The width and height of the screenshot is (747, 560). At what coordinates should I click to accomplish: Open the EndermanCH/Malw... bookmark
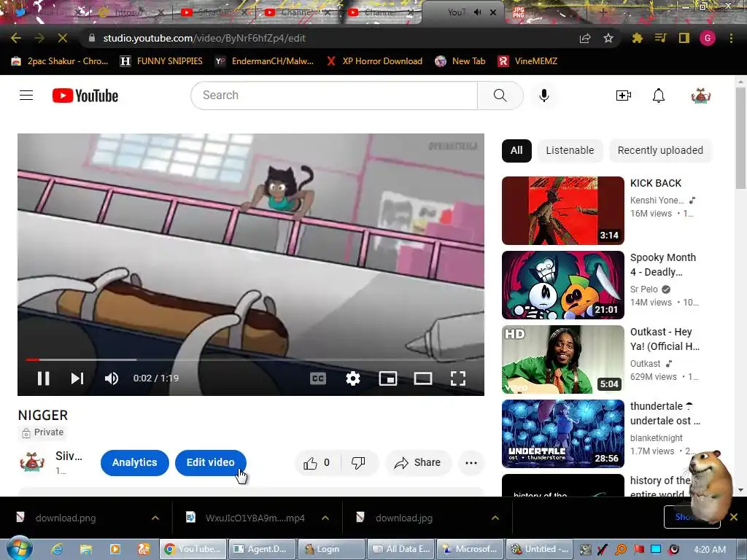[x=264, y=61]
